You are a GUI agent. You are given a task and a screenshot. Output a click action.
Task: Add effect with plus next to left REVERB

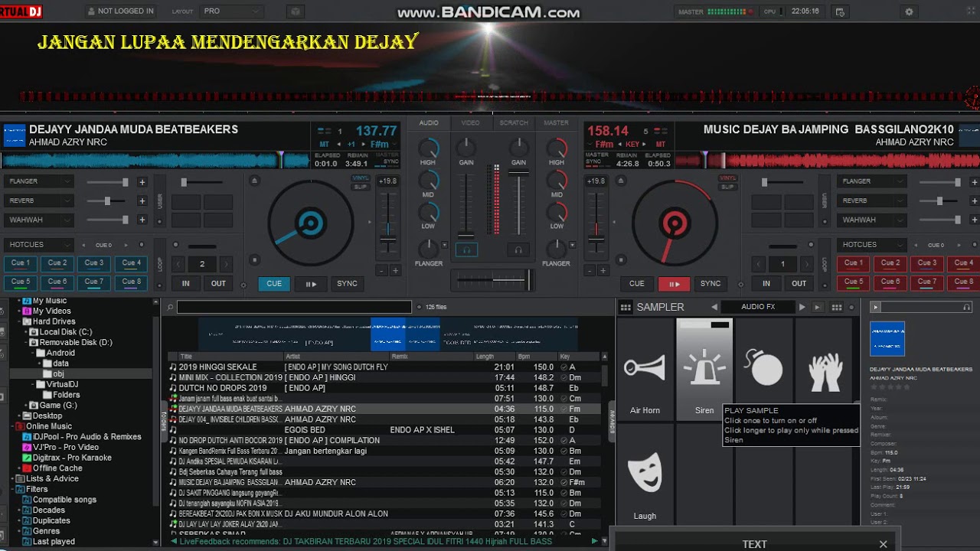tap(142, 201)
